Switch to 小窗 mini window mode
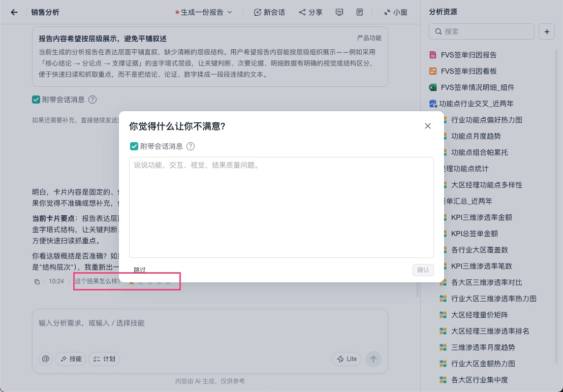563x392 pixels. (395, 12)
